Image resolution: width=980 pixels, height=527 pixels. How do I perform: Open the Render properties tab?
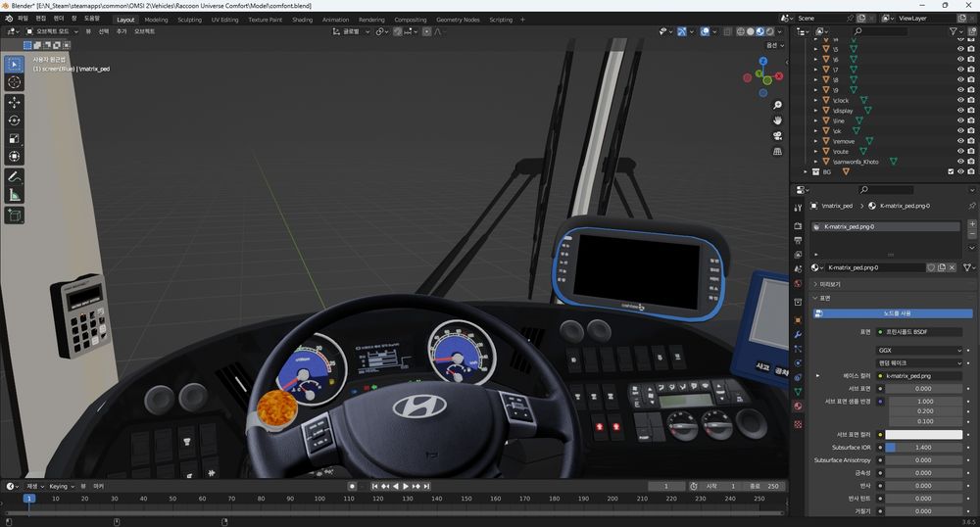pyautogui.click(x=798, y=226)
